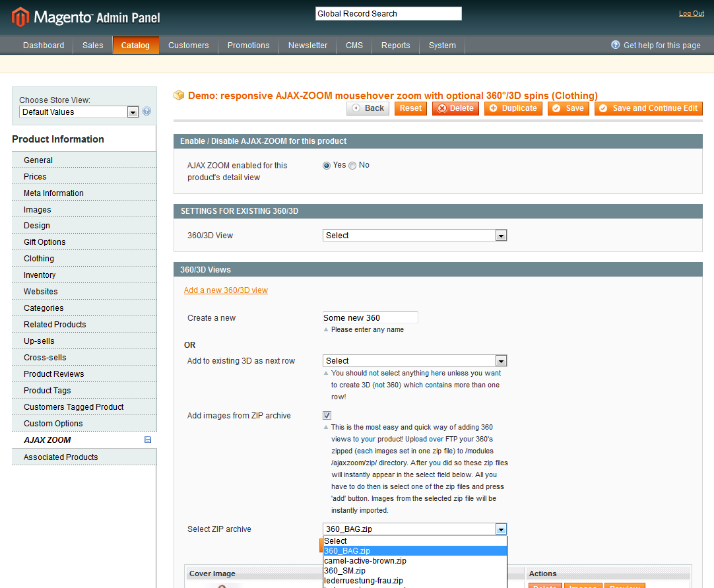Choose Select option in ZIP list
The image size is (714, 588).
(x=415, y=541)
